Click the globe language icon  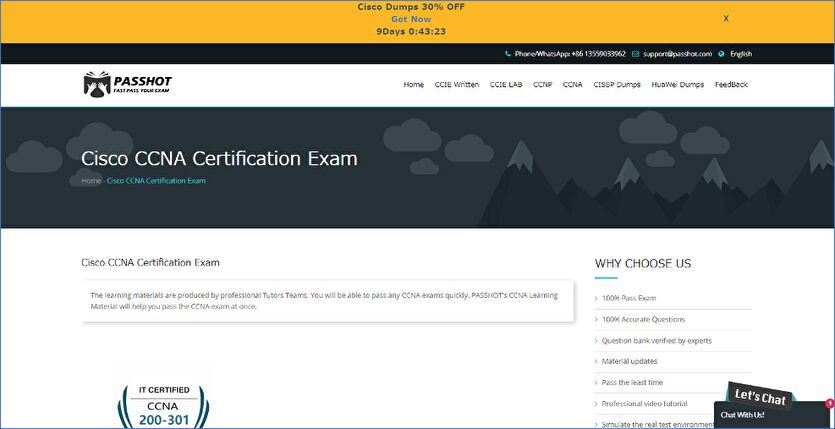click(722, 54)
